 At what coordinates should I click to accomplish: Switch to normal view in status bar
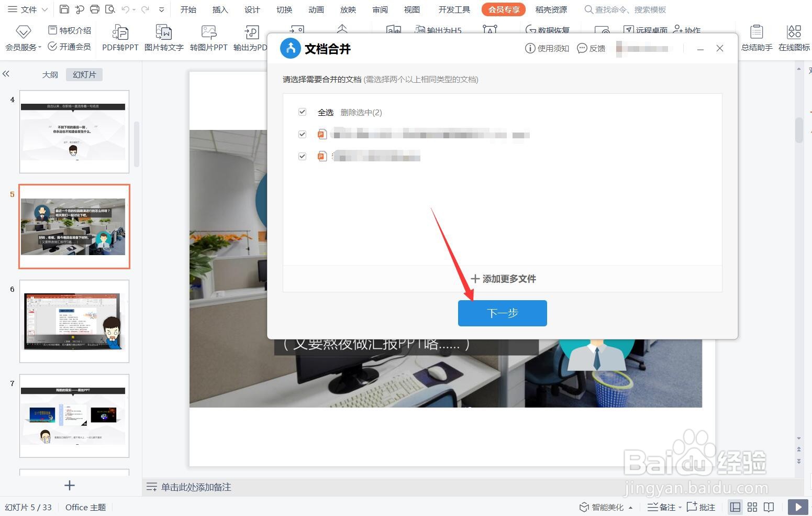pos(736,507)
